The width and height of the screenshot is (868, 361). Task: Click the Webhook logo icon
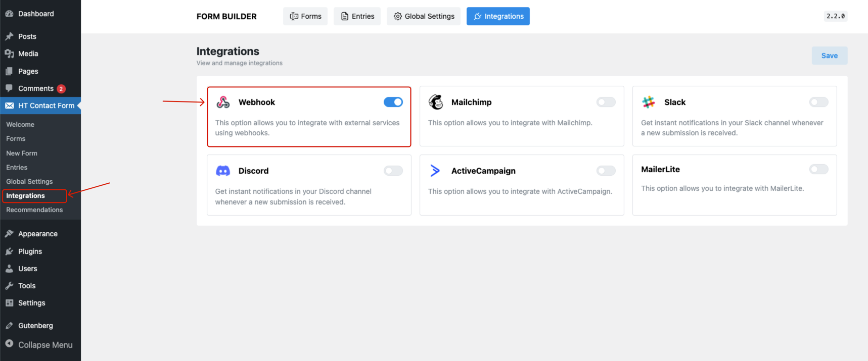click(x=223, y=102)
